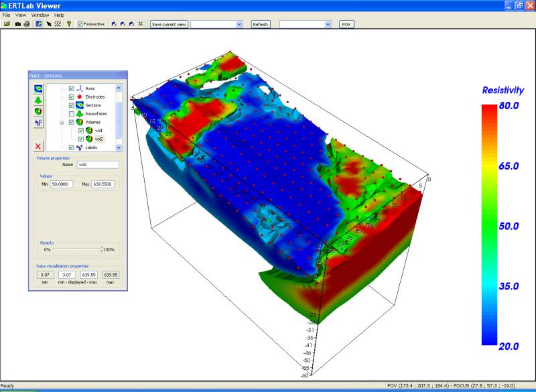Uncheck the Axes visibility checkbox
536x392 pixels.
[x=72, y=88]
